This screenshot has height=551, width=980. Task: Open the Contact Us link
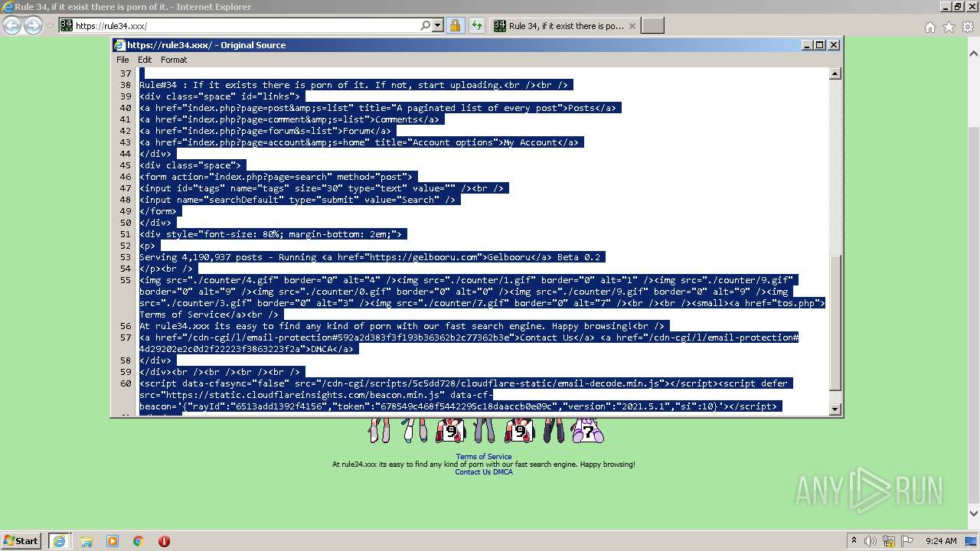(x=472, y=472)
